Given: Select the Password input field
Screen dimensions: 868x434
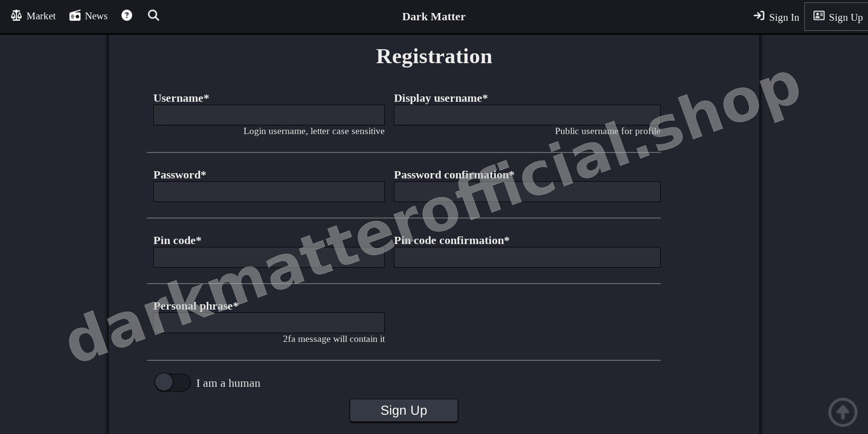Looking at the screenshot, I should click(269, 191).
